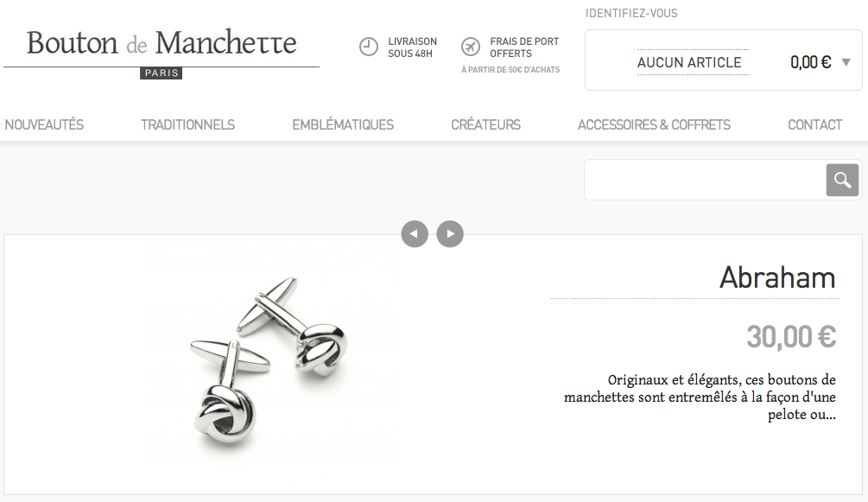
Task: Open the Nouveautés menu
Action: [44, 124]
